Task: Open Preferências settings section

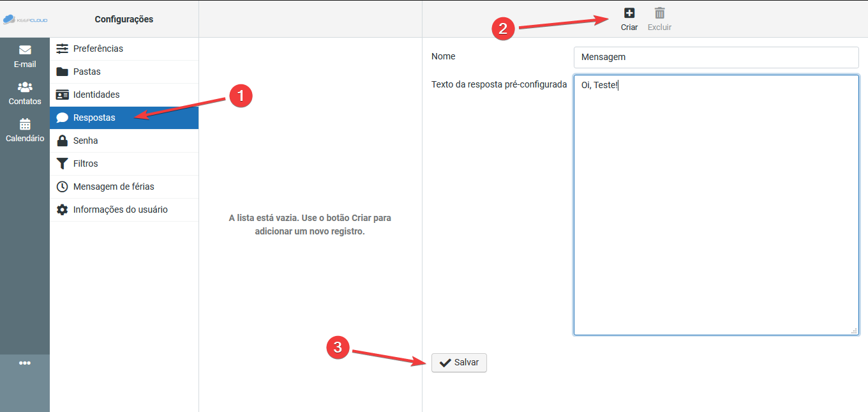Action: (124, 49)
